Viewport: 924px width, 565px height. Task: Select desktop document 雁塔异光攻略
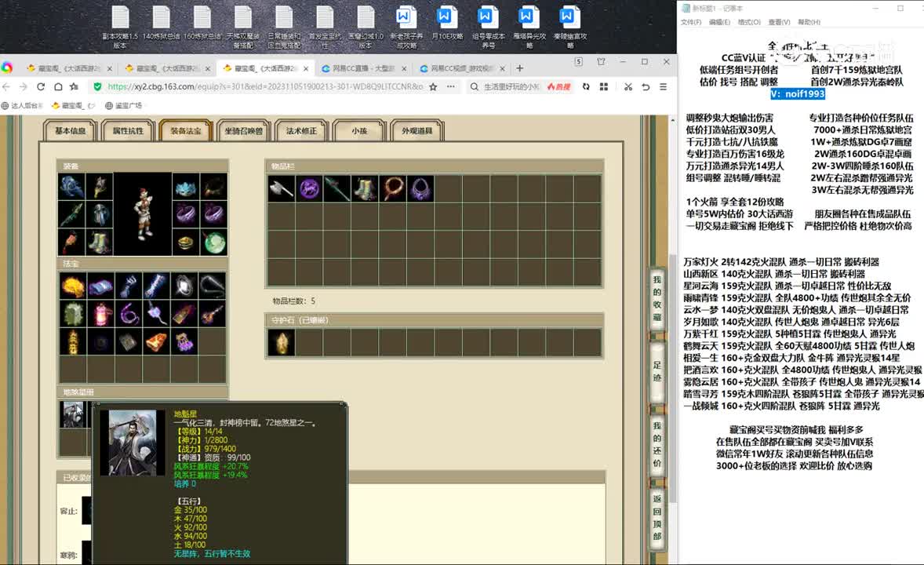529,27
